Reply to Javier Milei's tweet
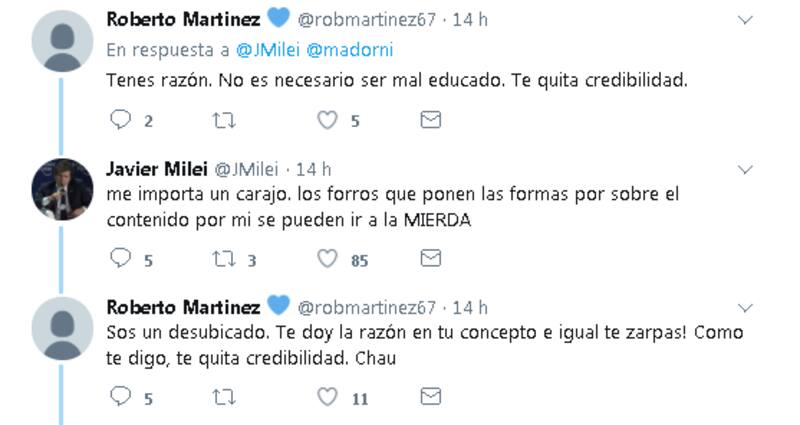 click(121, 259)
